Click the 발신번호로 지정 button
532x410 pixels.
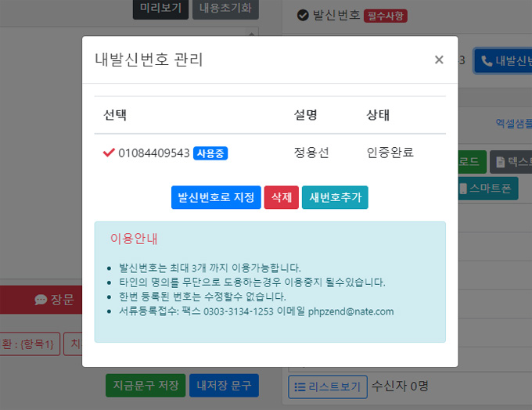point(216,198)
